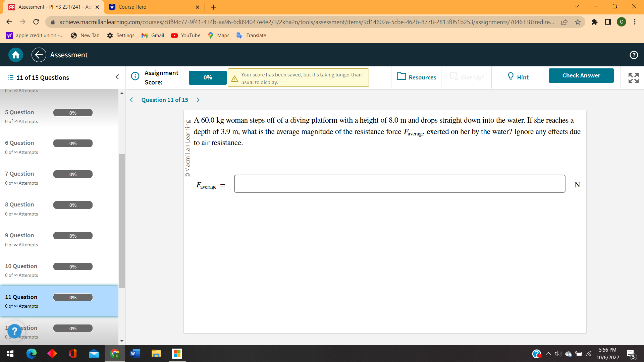The image size is (644, 362).
Task: Go to previous question using the left chevron
Action: (131, 100)
